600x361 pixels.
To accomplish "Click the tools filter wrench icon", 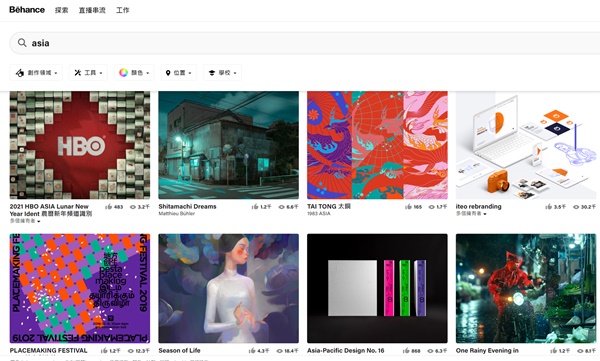I will pyautogui.click(x=78, y=72).
